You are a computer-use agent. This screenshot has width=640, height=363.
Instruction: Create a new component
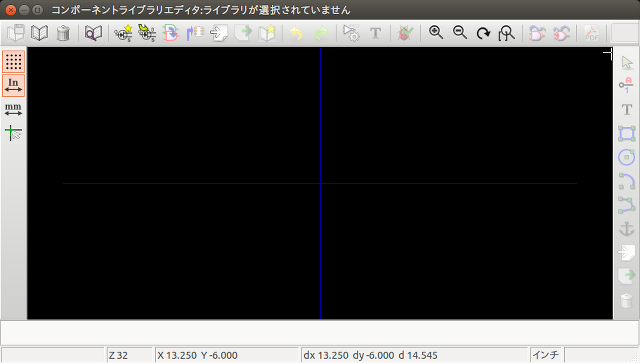(x=123, y=33)
